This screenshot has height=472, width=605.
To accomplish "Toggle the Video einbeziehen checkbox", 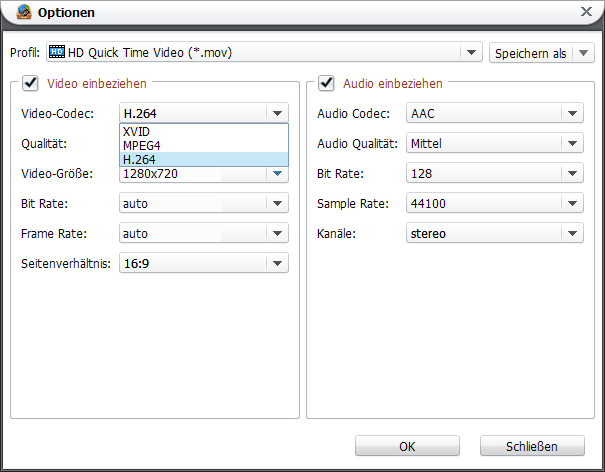I will tap(29, 84).
